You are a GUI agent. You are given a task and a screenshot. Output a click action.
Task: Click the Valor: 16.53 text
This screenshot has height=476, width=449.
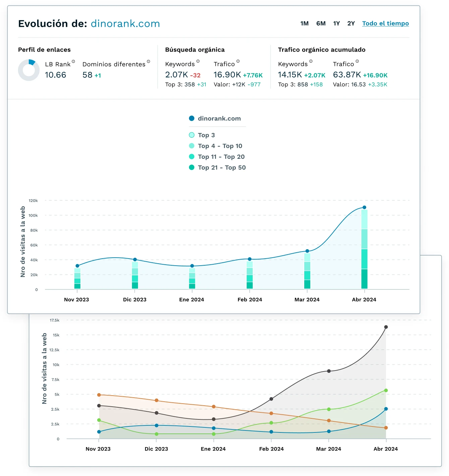tap(349, 84)
